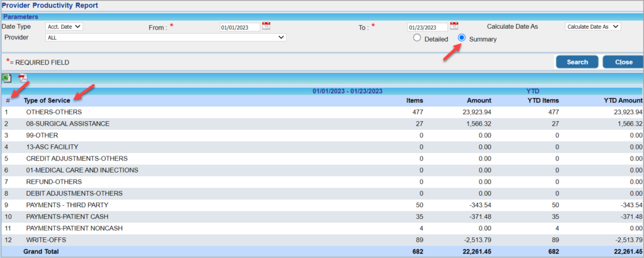Select the Summary radio button
This screenshot has height=258, width=644.
[x=462, y=38]
